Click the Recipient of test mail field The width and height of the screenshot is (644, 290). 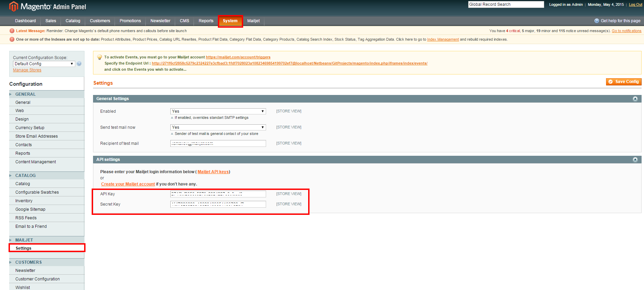pyautogui.click(x=218, y=143)
